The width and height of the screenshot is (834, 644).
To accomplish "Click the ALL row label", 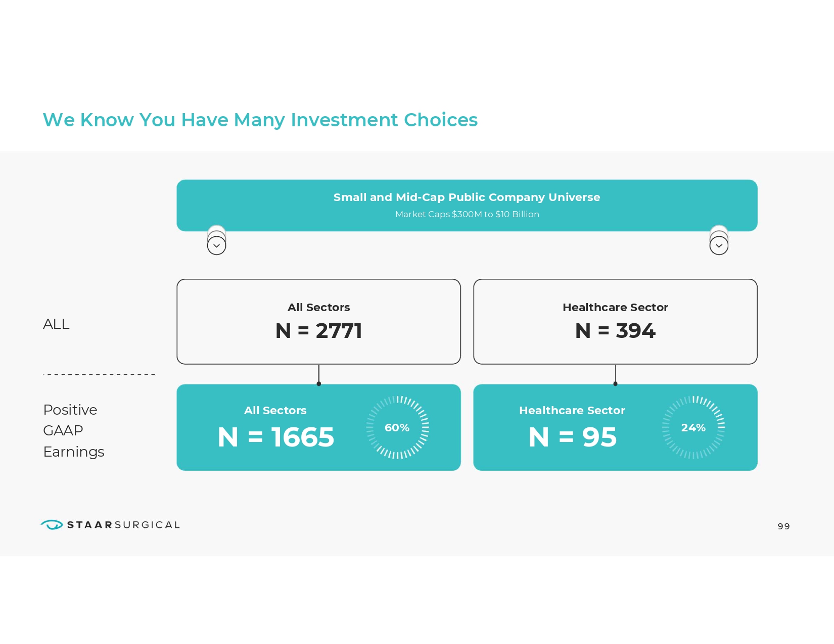I will (x=56, y=324).
